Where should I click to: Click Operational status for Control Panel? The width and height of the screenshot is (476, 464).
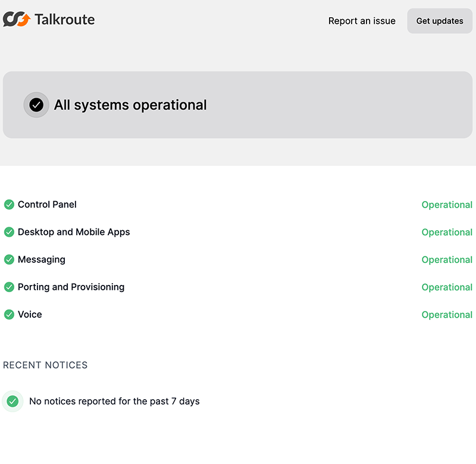pyautogui.click(x=447, y=205)
